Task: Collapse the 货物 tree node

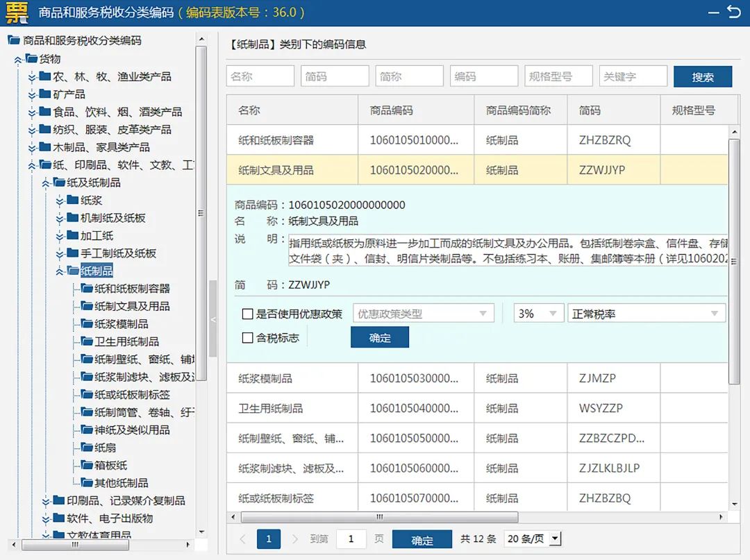Action: click(x=18, y=60)
